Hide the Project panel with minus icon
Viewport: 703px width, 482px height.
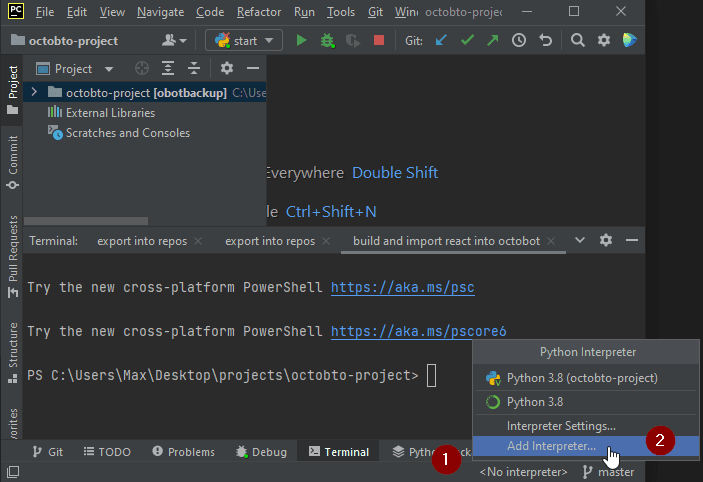(x=253, y=69)
